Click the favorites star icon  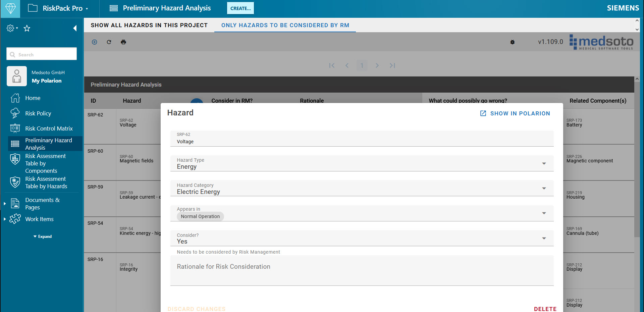(x=27, y=28)
